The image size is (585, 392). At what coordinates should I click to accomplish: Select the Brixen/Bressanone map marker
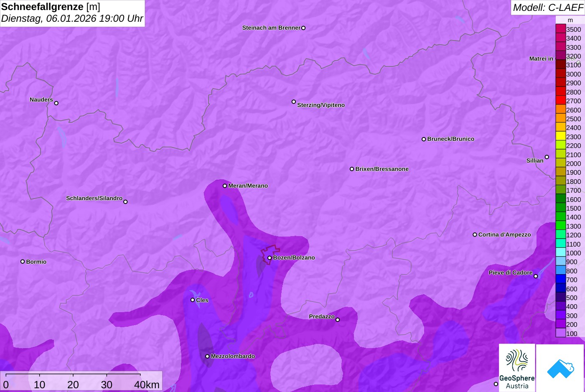(x=352, y=169)
